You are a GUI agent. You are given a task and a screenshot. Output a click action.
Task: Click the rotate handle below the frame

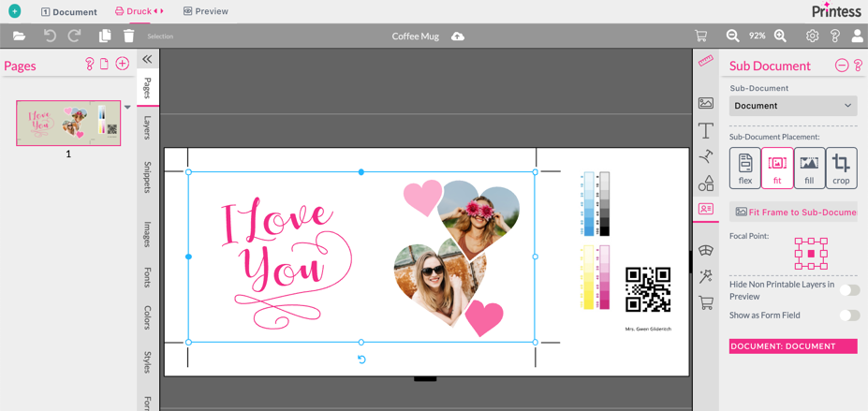pos(361,360)
